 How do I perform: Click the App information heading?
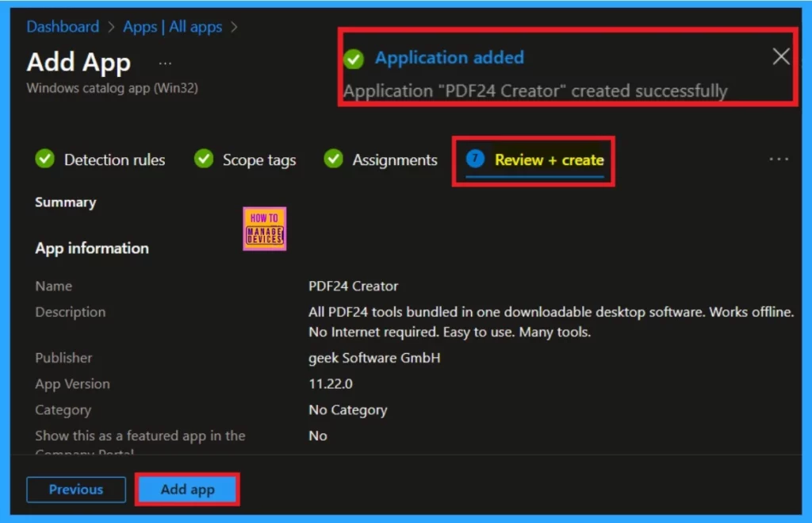coord(92,248)
